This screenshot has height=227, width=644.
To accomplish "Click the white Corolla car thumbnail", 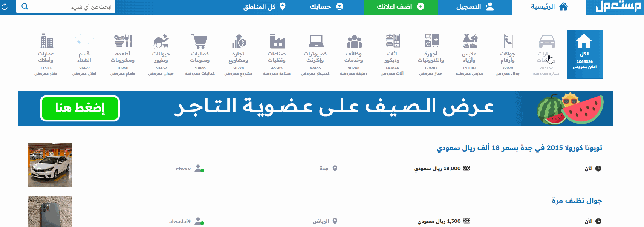I will pos(50,165).
